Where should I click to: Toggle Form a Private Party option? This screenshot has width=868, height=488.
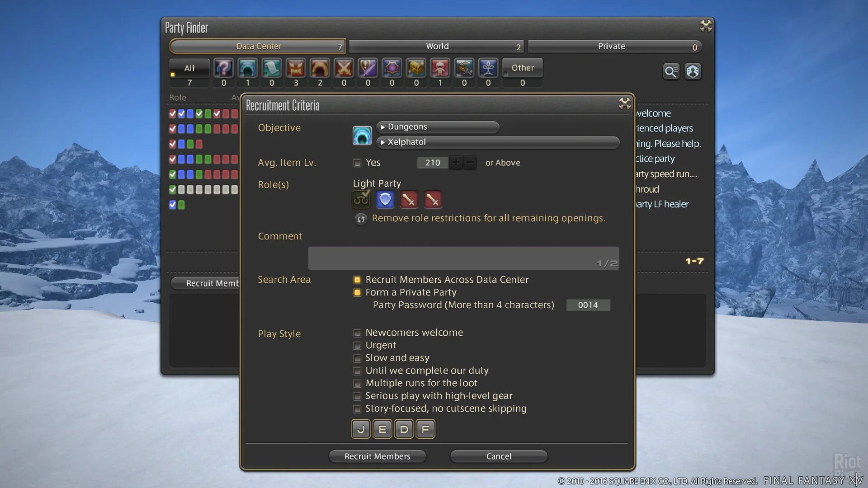click(357, 292)
